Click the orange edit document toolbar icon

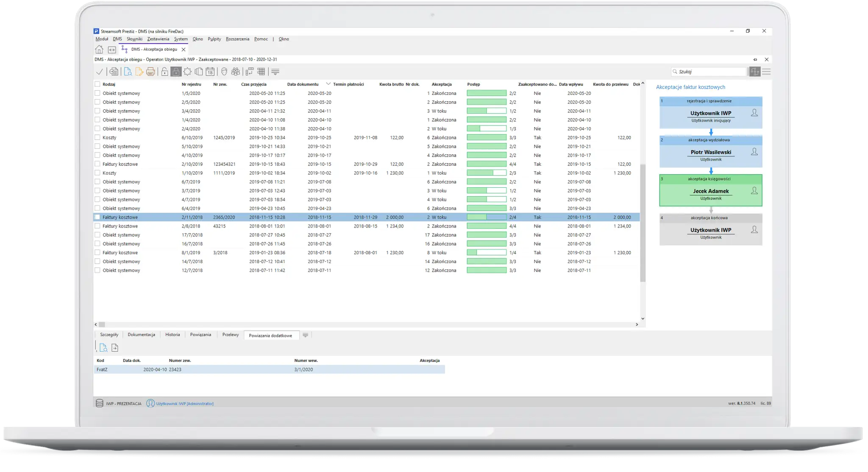(139, 72)
